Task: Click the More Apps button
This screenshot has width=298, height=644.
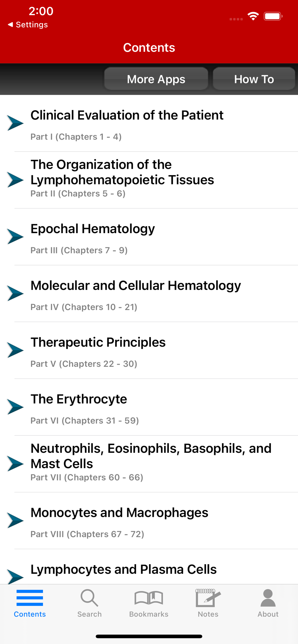Action: tap(156, 79)
